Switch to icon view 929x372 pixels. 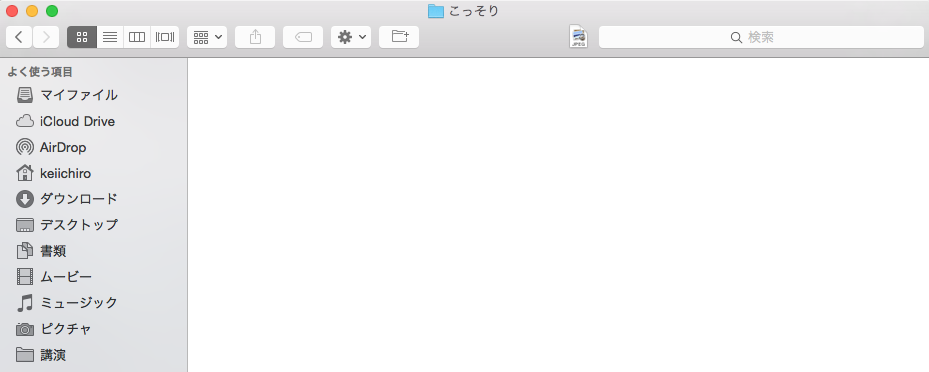pyautogui.click(x=82, y=37)
